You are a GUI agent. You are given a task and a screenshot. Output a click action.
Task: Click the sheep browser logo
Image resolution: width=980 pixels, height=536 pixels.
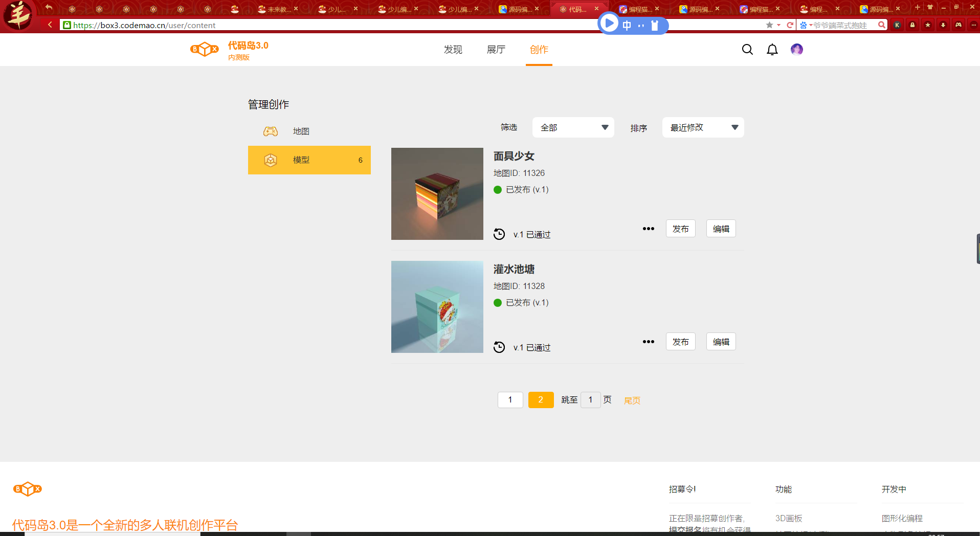18,15
